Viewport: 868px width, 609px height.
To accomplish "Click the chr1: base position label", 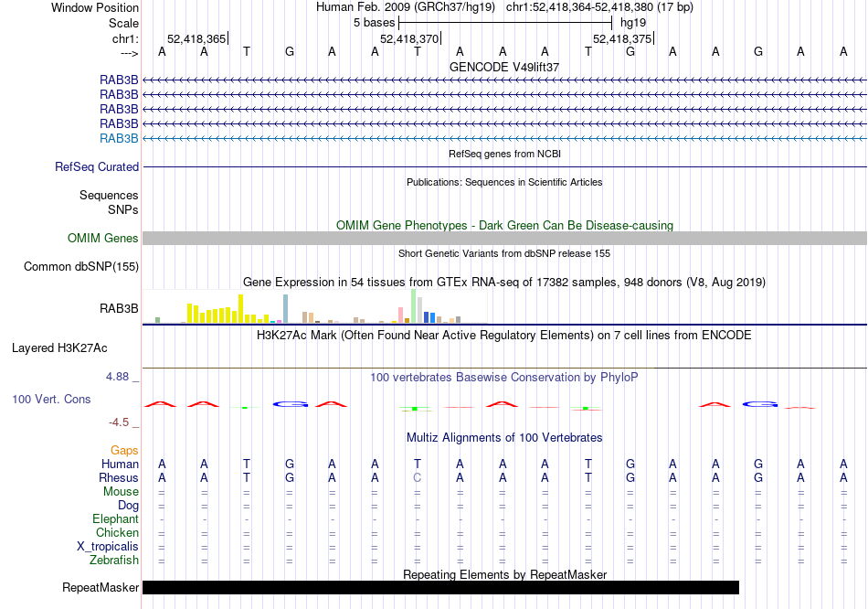I will [x=125, y=38].
